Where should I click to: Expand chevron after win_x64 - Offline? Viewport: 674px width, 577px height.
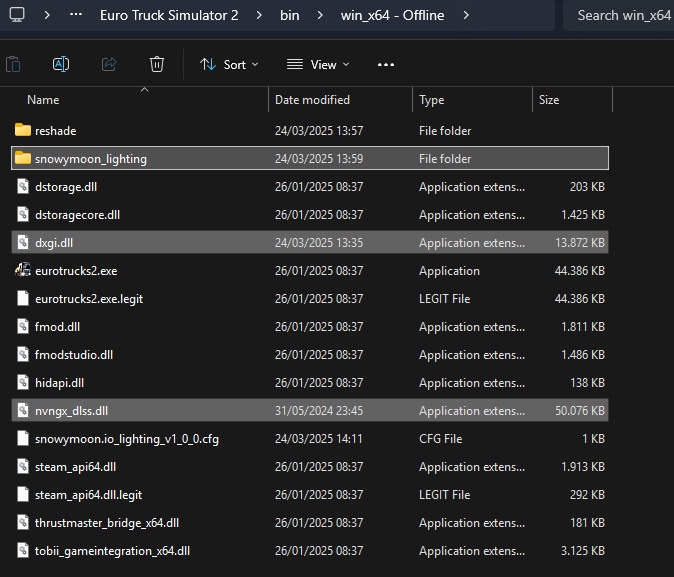466,15
